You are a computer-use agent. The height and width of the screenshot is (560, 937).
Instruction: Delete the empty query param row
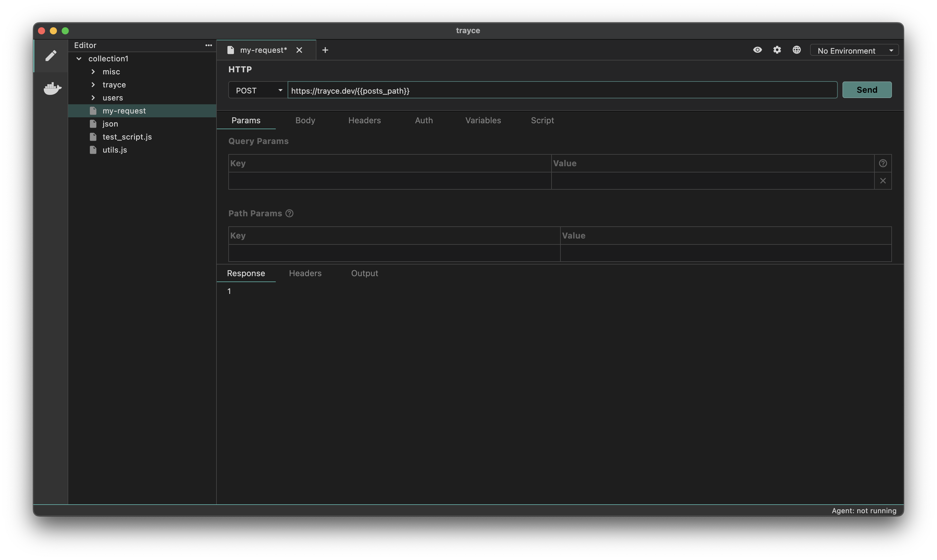883,181
